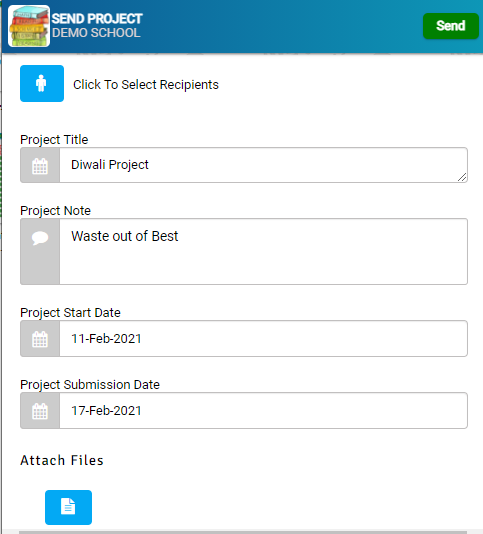Viewport: 483px width, 534px height.
Task: Click the Project Submission Date label
Action: (x=90, y=385)
